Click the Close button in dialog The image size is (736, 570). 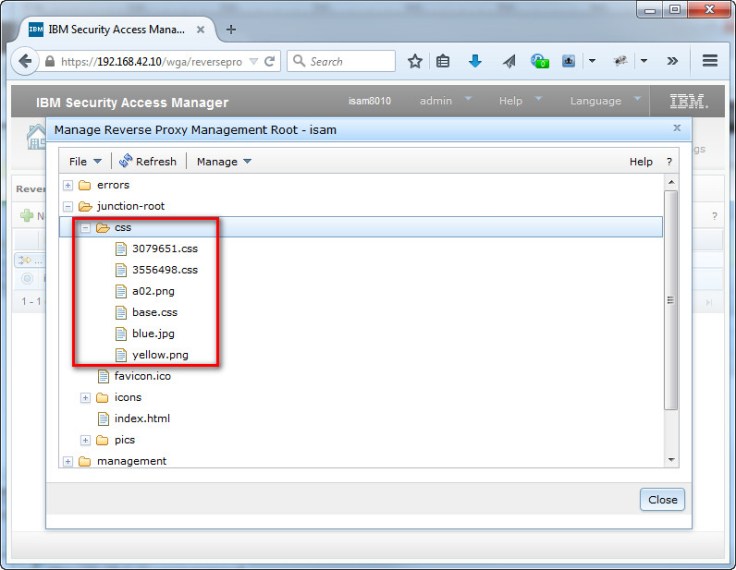662,499
